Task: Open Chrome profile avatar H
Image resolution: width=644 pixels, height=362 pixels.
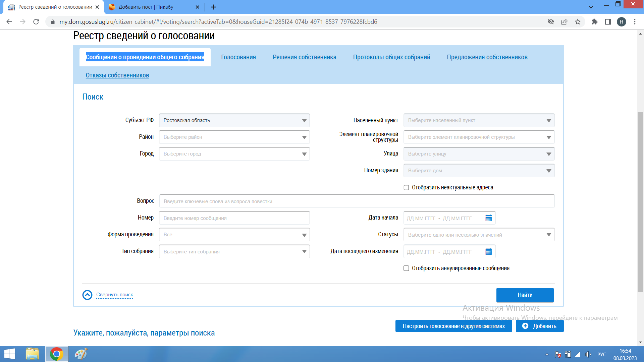Action: pos(622,22)
